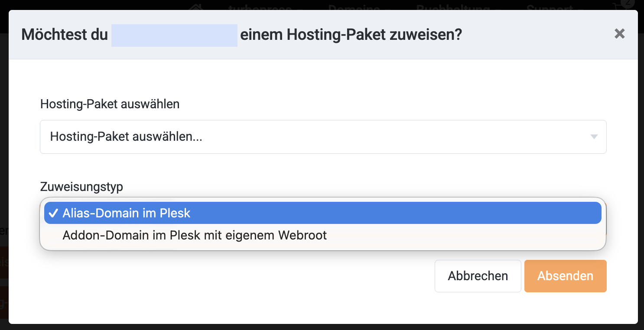Close the hosting assignment dialog
Screen dimensions: 644x330
619,34
